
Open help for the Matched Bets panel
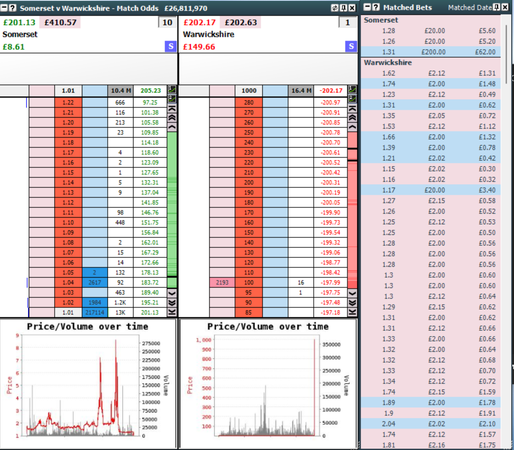click(x=376, y=7)
